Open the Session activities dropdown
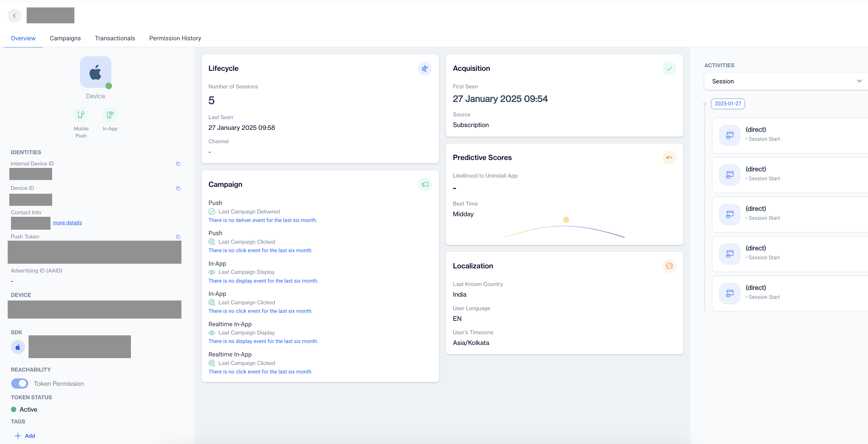Screen dimensions: 868x444 click(786, 81)
